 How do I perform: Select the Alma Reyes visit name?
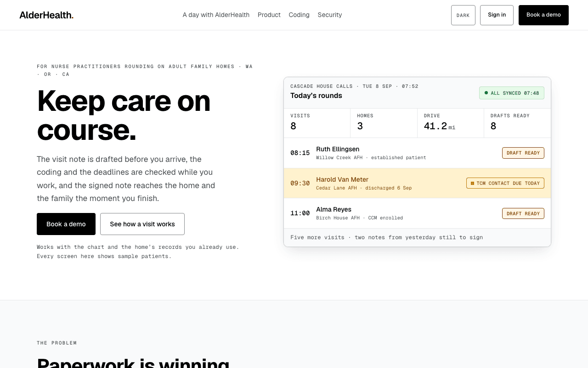[x=334, y=209]
